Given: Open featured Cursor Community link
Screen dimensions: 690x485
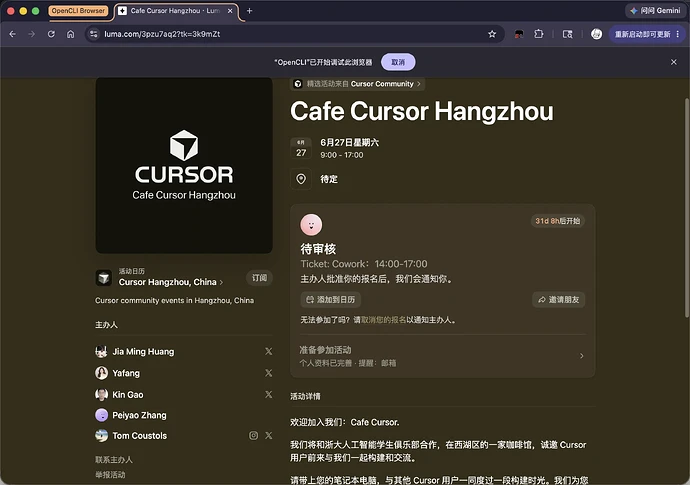Looking at the screenshot, I should tap(357, 84).
